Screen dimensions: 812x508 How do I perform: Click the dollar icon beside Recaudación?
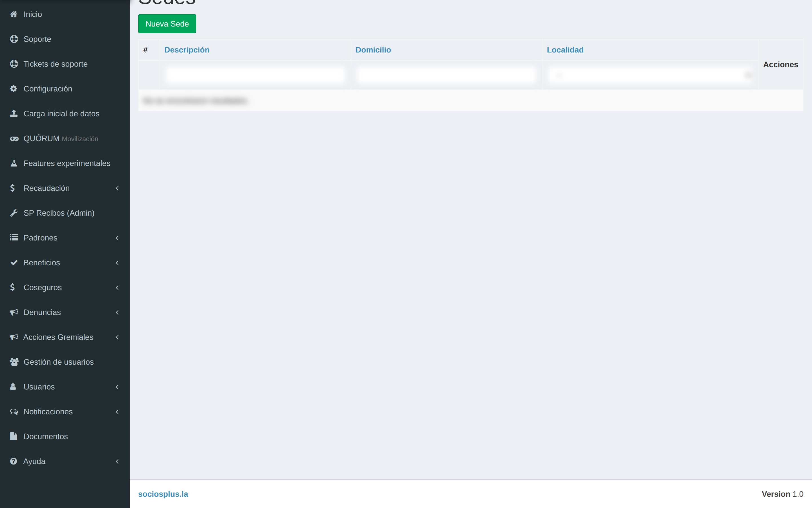12,188
